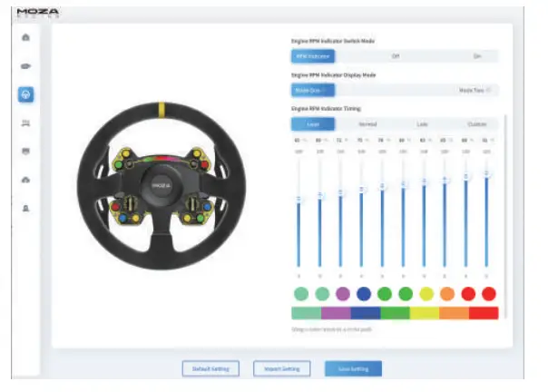Pick the orange round LED color swatch
Image resolution: width=548 pixels, height=392 pixels.
coord(447,294)
